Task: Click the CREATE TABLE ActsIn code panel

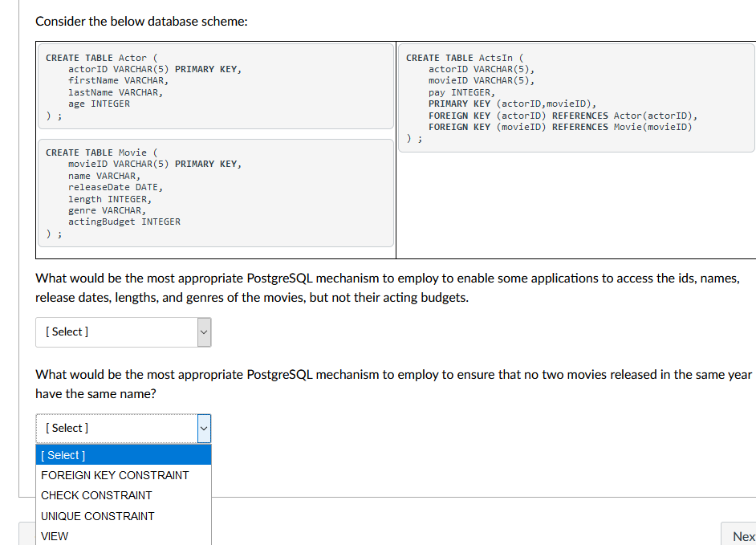Action: 575,96
